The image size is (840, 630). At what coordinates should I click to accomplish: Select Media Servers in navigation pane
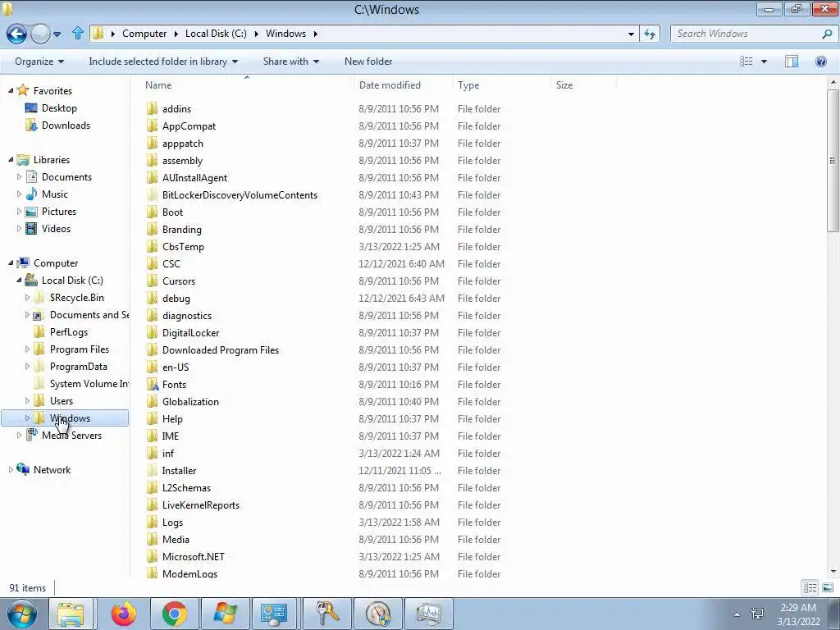71,436
